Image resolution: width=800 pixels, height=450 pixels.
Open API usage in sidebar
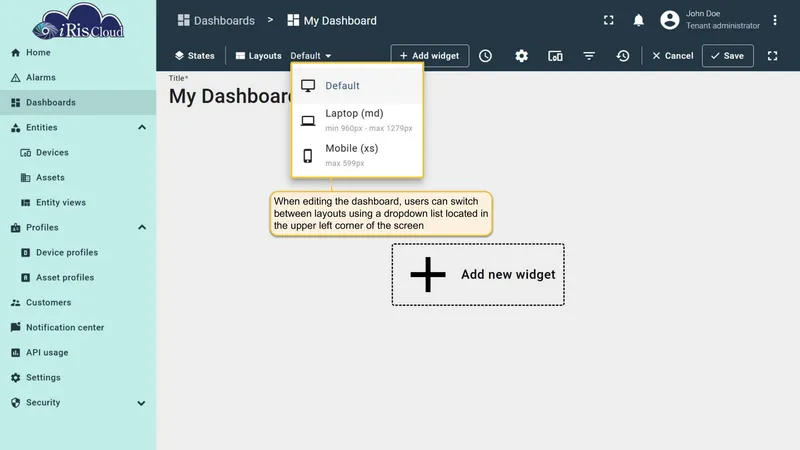78,353
